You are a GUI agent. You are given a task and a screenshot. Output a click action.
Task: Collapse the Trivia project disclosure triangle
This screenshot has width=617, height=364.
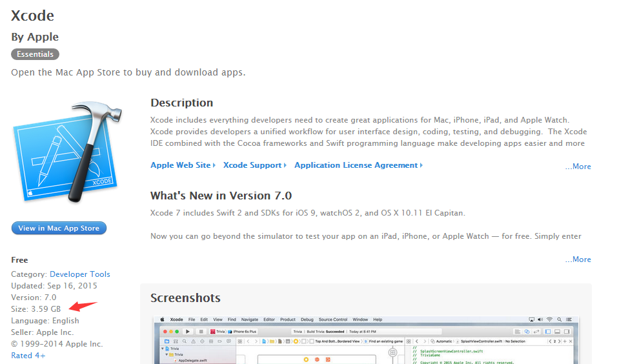click(x=163, y=349)
